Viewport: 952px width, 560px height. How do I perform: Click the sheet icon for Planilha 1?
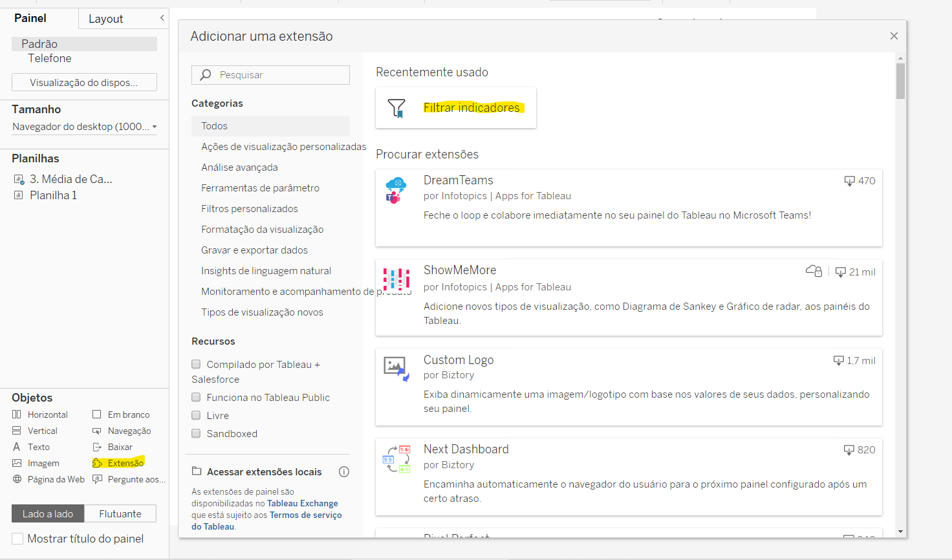point(19,195)
